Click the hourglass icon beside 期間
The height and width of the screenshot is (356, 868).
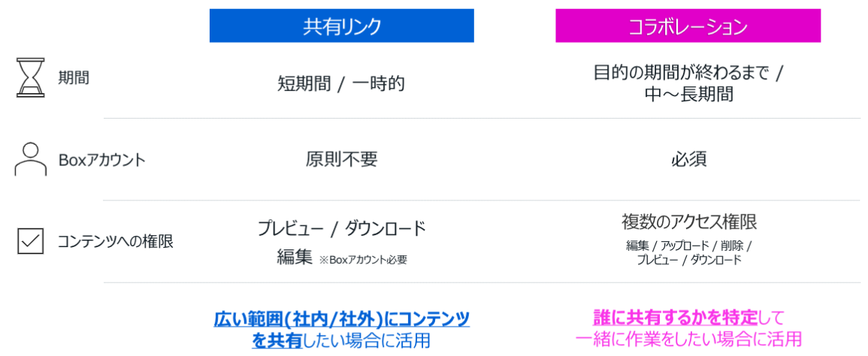coord(31,77)
